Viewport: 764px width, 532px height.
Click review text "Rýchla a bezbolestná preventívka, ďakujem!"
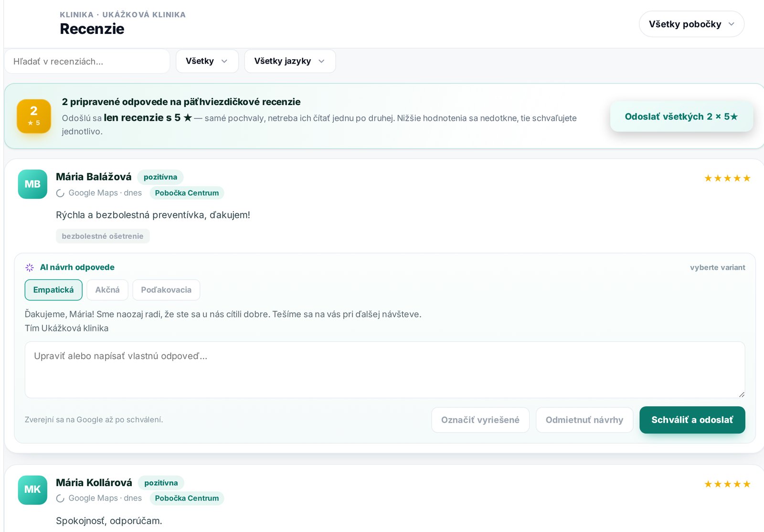click(x=153, y=215)
